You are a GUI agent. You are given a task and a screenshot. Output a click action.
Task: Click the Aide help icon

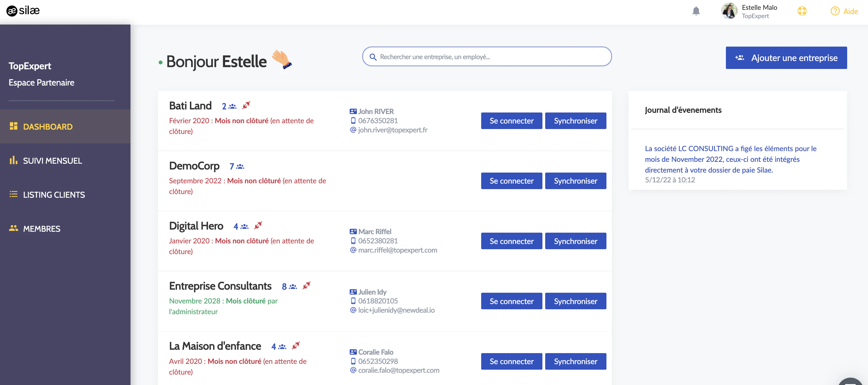(835, 11)
